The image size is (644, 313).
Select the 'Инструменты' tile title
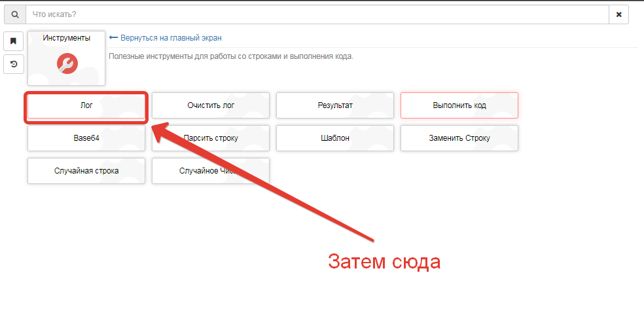pyautogui.click(x=67, y=38)
